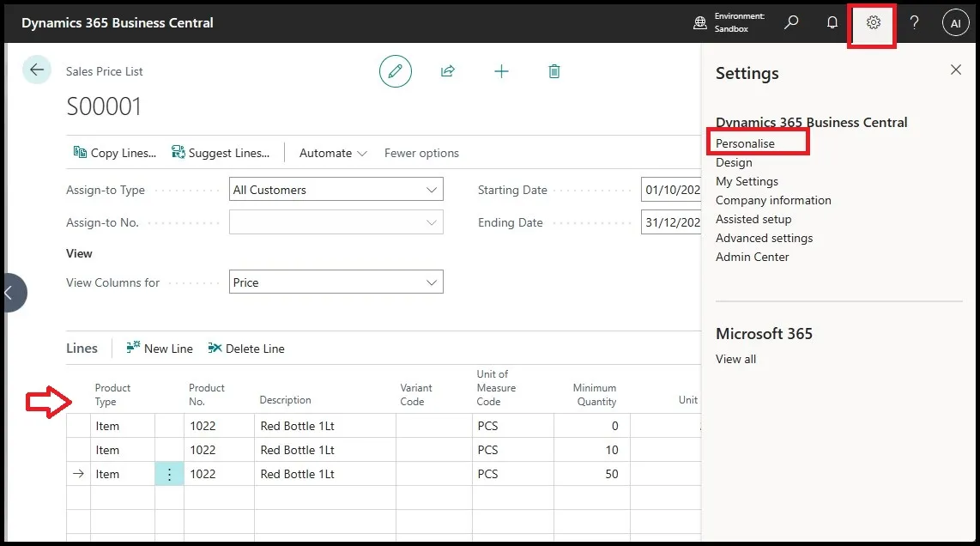Click Delete Line in Lines section
This screenshot has width=980, height=546.
[x=246, y=349]
